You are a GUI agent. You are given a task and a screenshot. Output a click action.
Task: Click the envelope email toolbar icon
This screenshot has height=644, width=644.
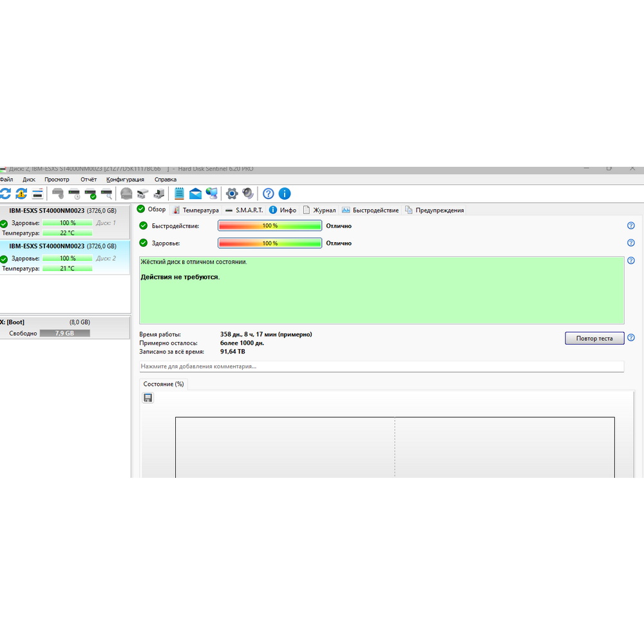coord(196,193)
